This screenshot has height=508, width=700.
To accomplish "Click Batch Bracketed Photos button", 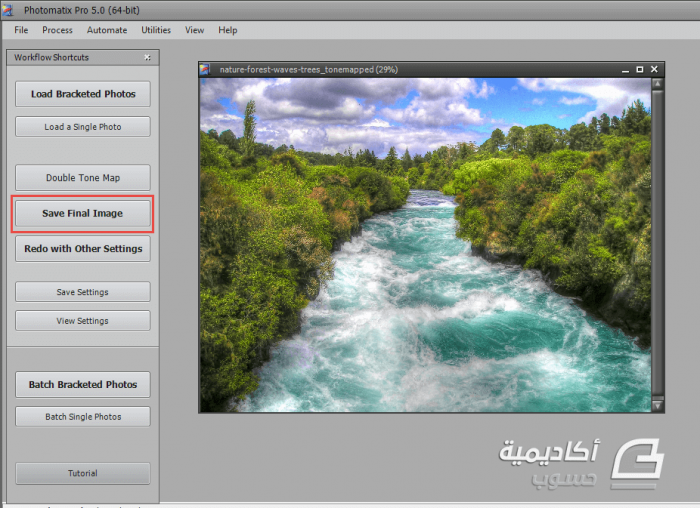I will [x=83, y=384].
